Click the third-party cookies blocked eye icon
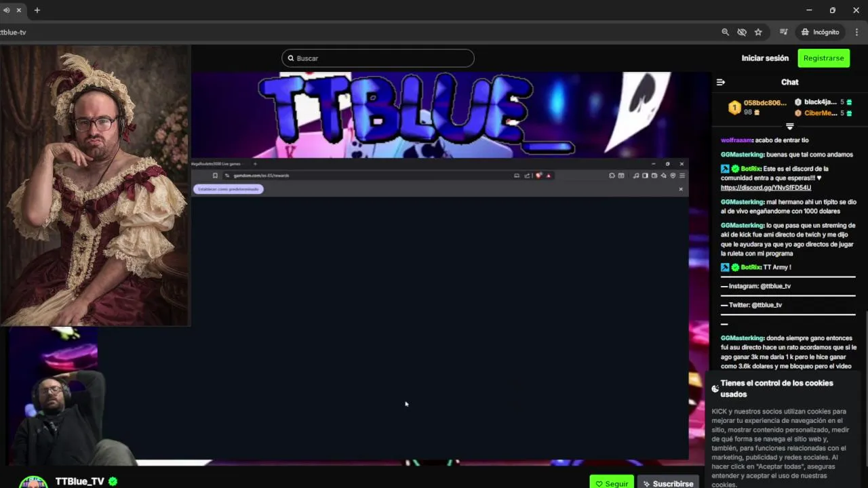The image size is (868, 488). pos(742,32)
